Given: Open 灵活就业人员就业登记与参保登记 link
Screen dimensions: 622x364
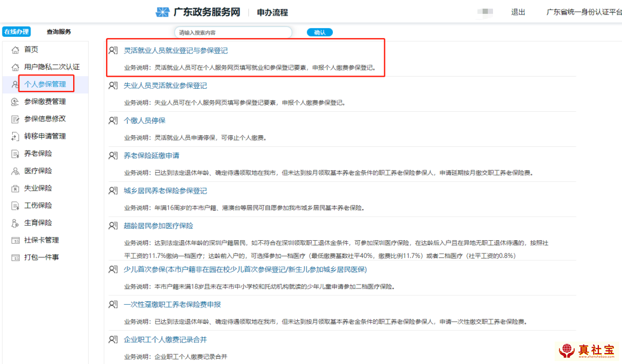Looking at the screenshot, I should click(176, 51).
